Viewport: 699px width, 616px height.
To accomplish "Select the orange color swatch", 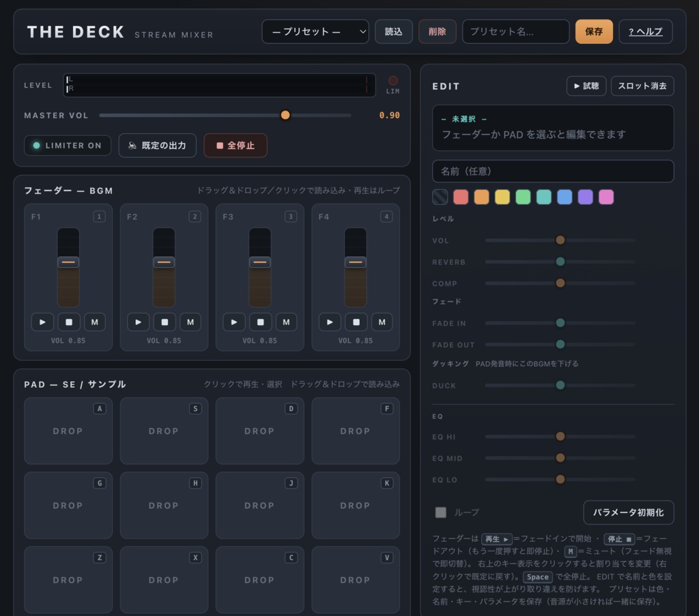I will (x=481, y=197).
